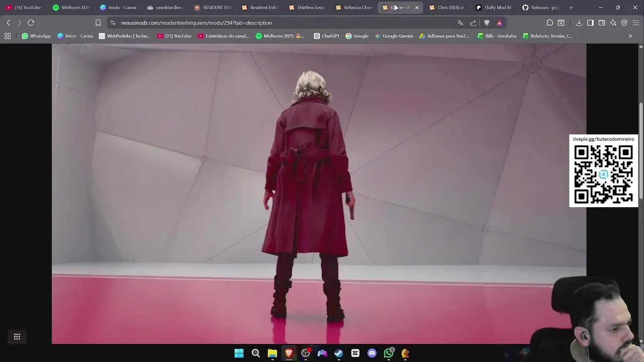Screen dimensions: 644x362
Task: Show hidden bookmarks with double-chevron
Action: 630,36
